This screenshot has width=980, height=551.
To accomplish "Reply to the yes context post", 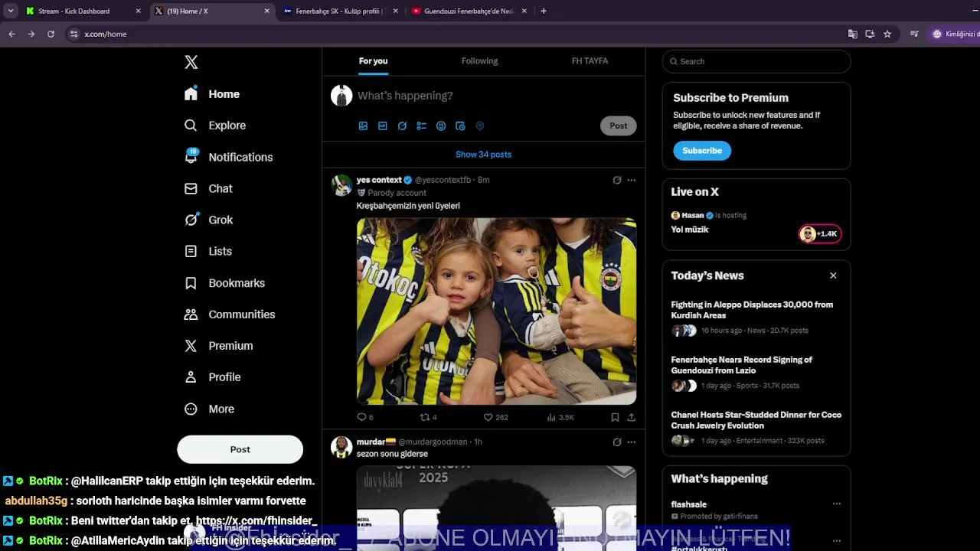I will pyautogui.click(x=365, y=417).
